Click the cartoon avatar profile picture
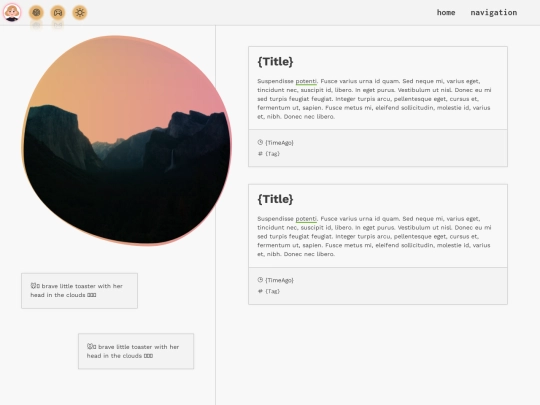The image size is (540, 405). (12, 12)
